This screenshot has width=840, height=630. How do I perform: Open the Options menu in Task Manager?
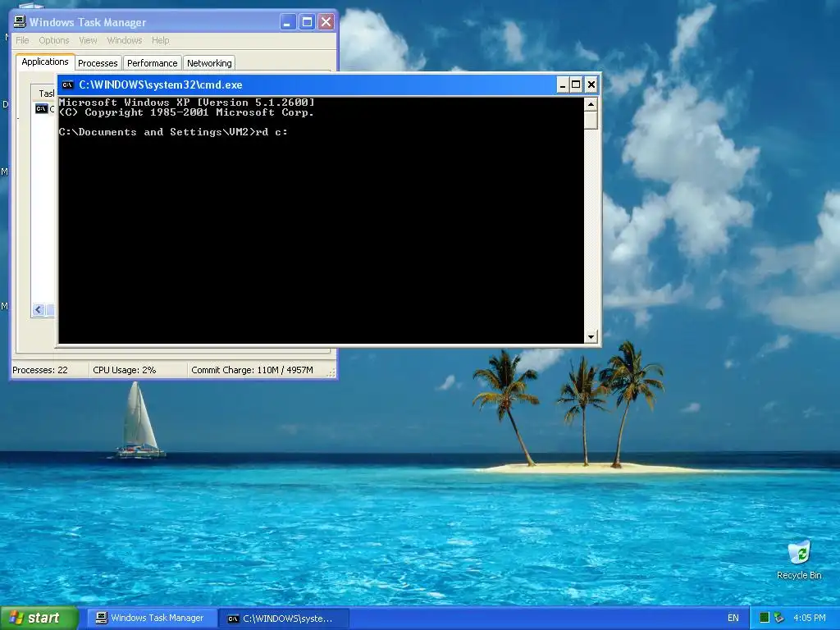coord(53,40)
